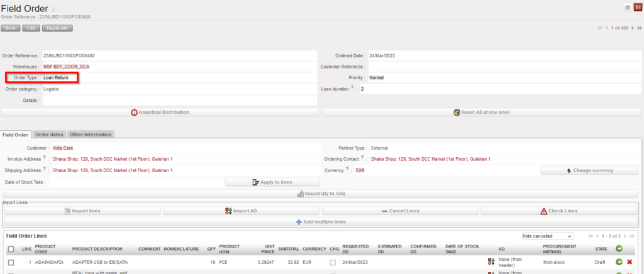Click the Change currency button
644x274 pixels.
pos(589,170)
